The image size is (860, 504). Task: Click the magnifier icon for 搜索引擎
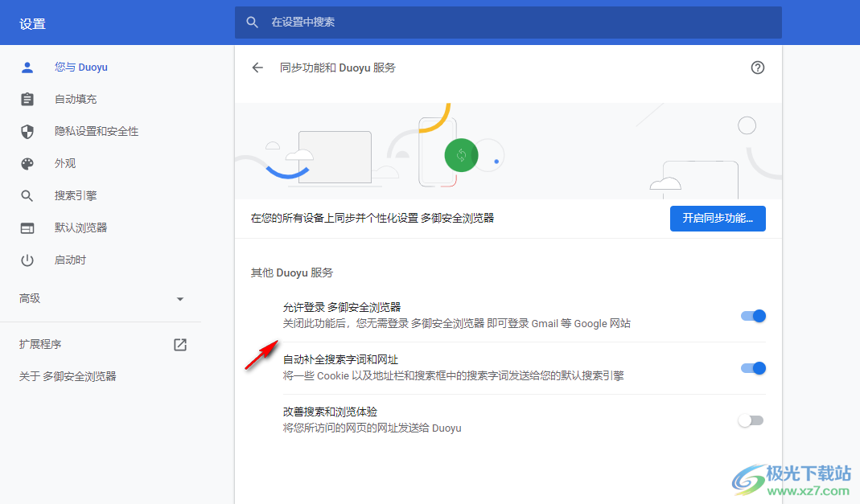27,195
